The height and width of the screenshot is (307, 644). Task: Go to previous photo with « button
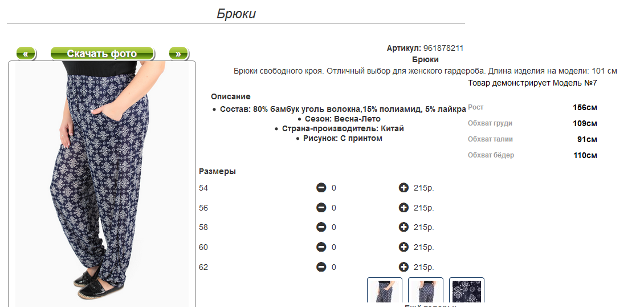(x=26, y=54)
